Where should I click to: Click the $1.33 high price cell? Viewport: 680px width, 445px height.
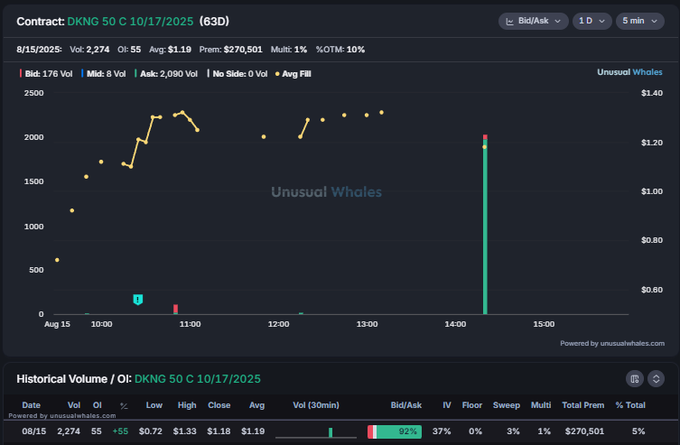coord(185,431)
